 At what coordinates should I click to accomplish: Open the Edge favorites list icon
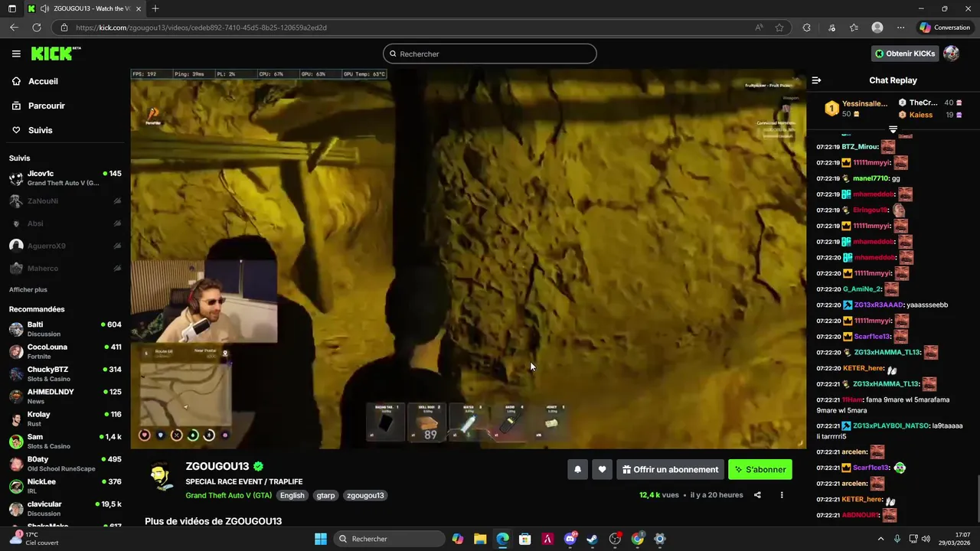[854, 28]
